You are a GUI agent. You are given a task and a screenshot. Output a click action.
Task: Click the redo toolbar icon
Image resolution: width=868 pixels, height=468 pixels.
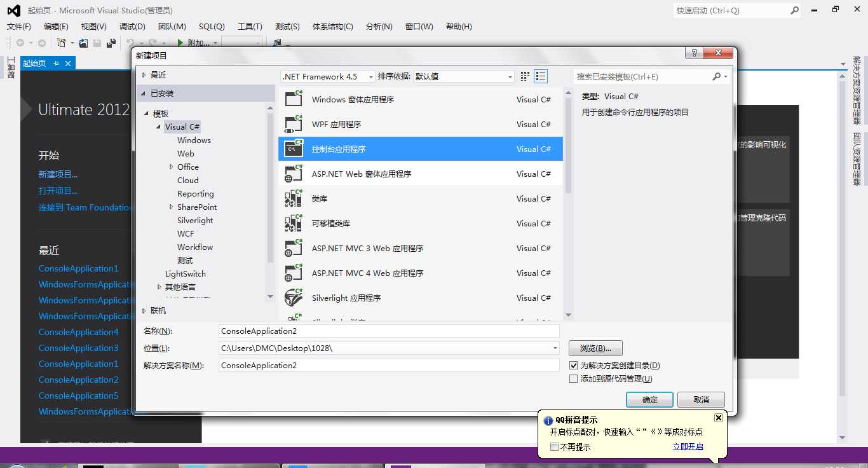click(153, 43)
